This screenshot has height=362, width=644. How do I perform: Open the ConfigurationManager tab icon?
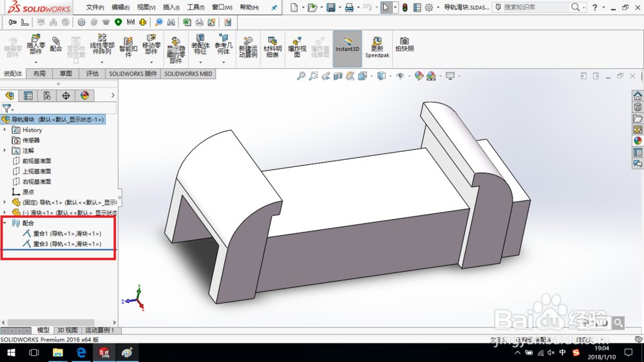click(47, 95)
